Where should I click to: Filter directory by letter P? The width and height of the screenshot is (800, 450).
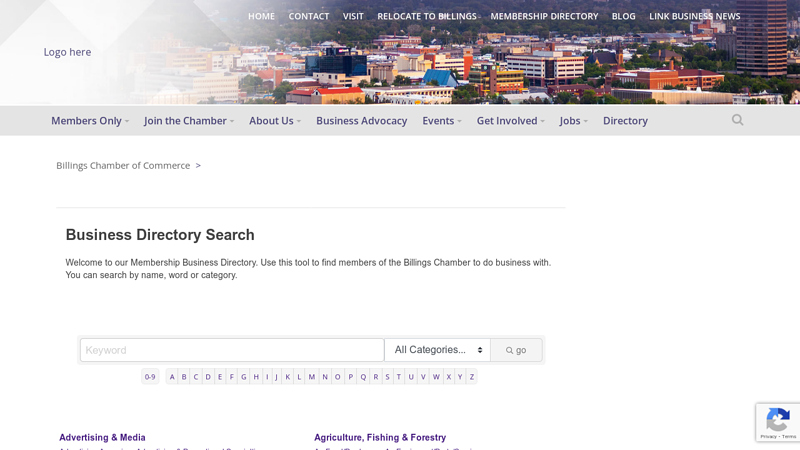351,377
